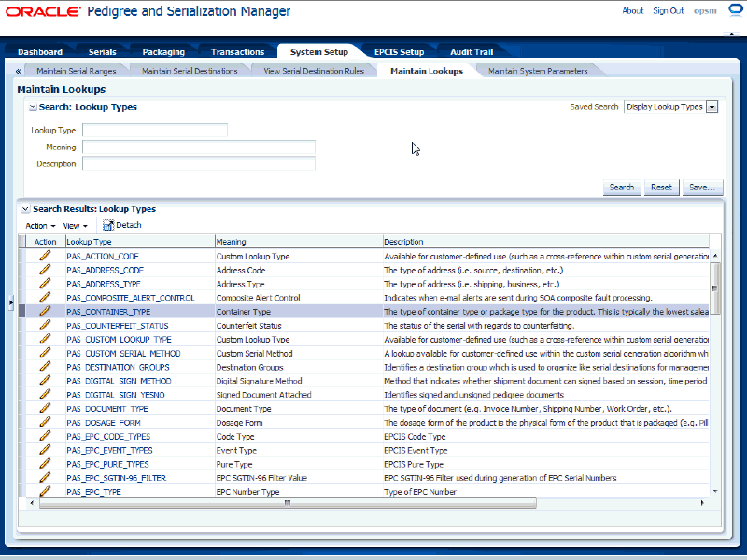Click the Oracle chat bubble icon
The image size is (747, 560).
[736, 10]
